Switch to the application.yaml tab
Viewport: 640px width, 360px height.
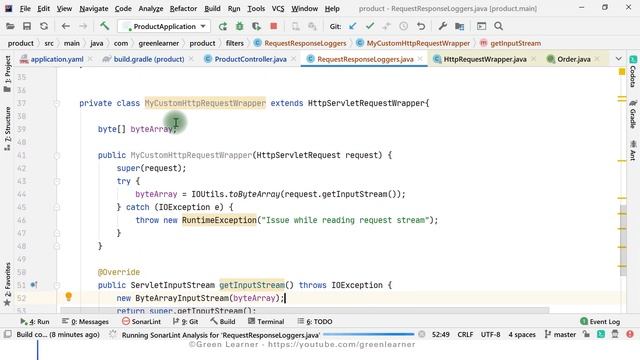(x=57, y=59)
